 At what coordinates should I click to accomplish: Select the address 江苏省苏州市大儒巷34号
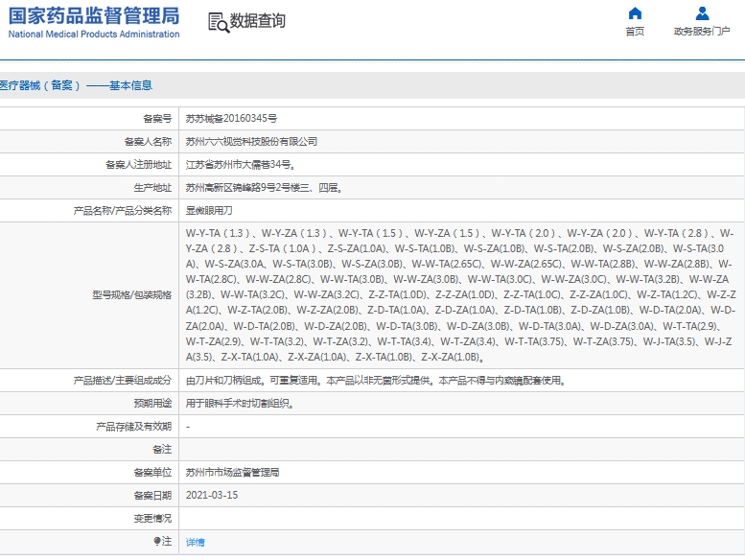pos(241,164)
